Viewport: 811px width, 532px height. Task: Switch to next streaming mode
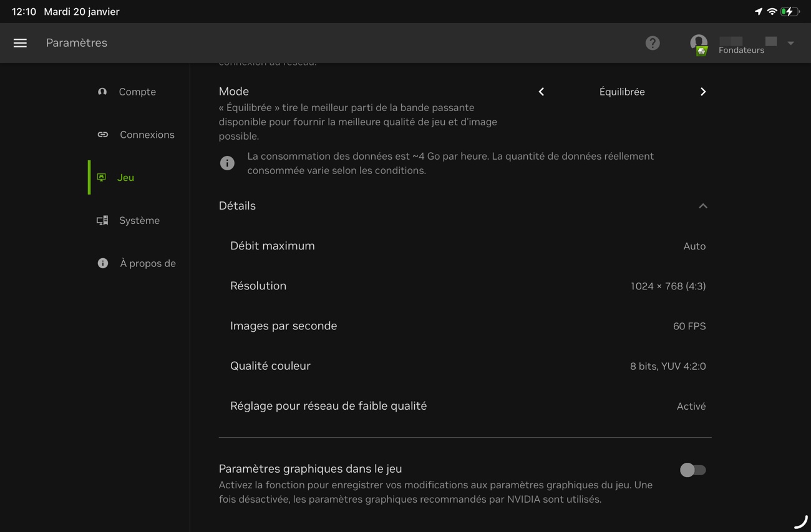click(x=703, y=92)
